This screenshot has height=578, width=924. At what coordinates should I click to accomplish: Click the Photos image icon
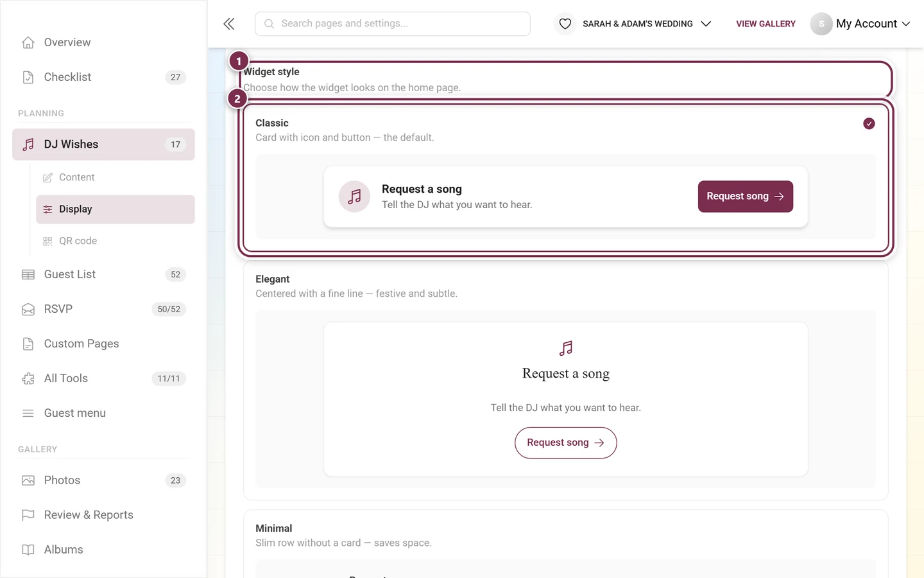[x=28, y=480]
